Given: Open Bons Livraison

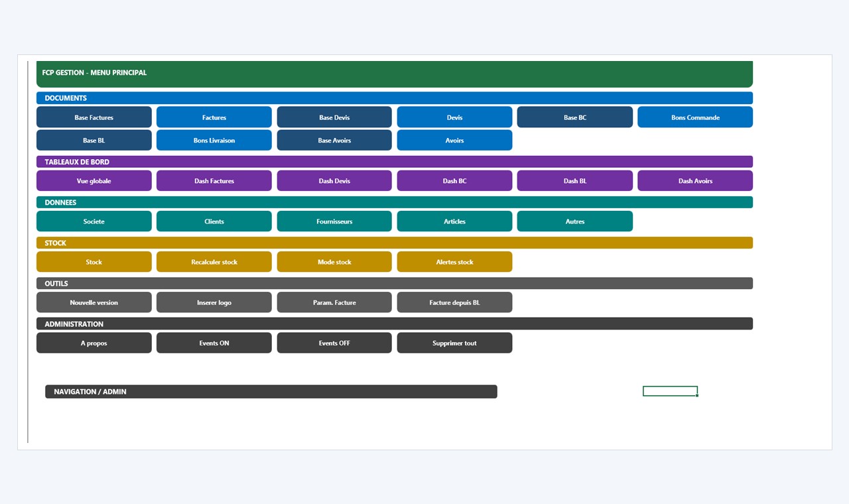Looking at the screenshot, I should pyautogui.click(x=214, y=141).
